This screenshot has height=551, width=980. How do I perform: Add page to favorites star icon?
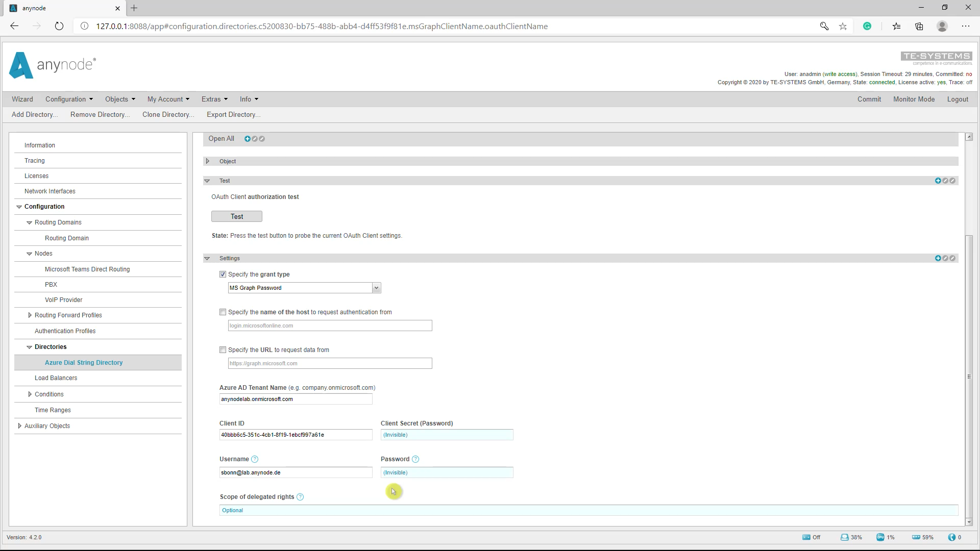point(843,26)
